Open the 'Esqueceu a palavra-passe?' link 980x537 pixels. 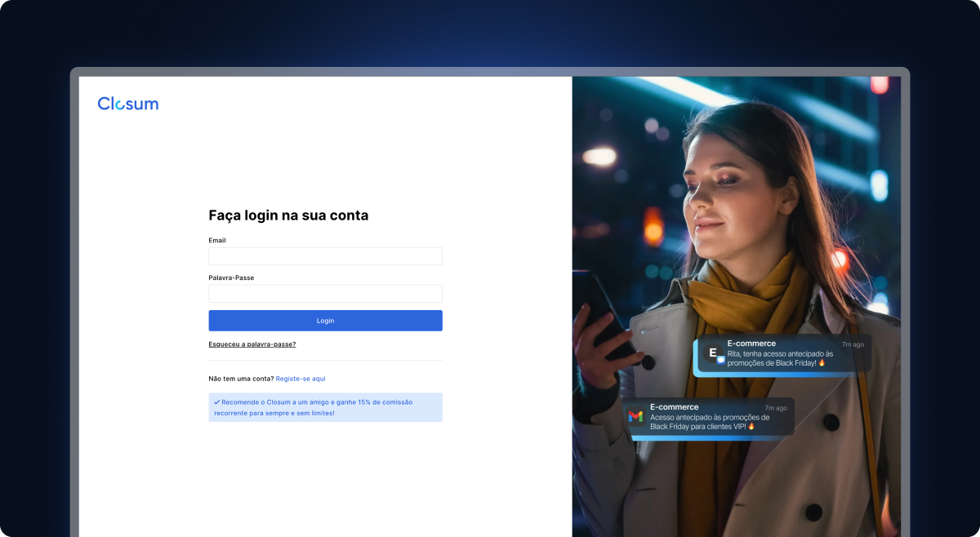point(252,344)
